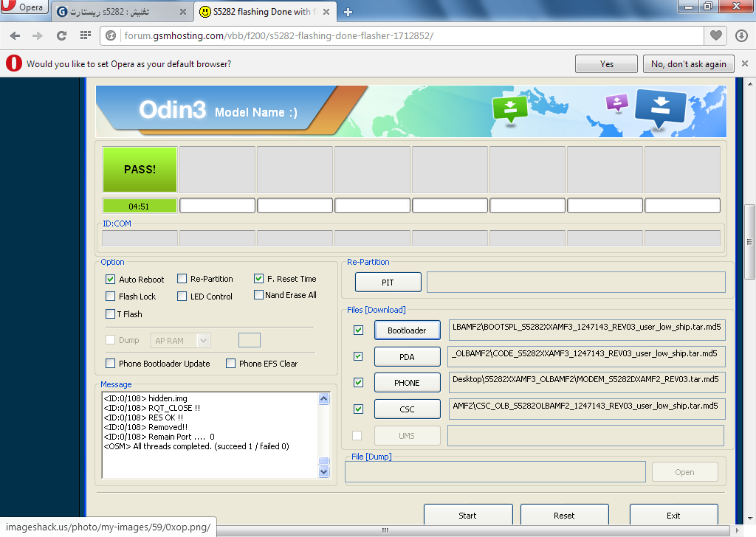The width and height of the screenshot is (756, 537).
Task: Click the site info globe icon in address bar
Action: (111, 35)
